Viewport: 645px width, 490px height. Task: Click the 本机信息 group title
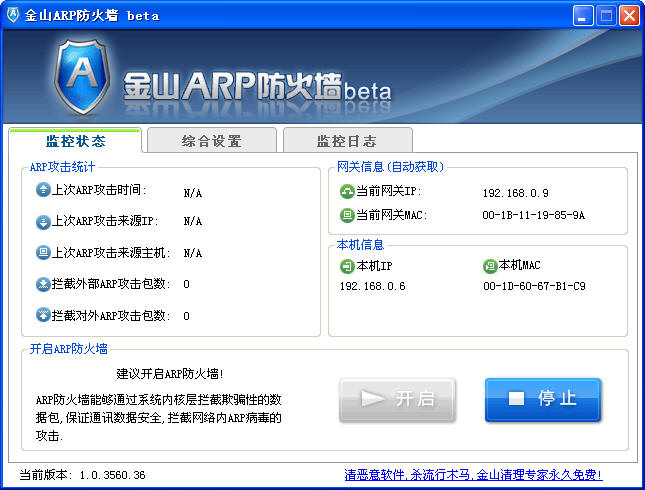tap(360, 245)
